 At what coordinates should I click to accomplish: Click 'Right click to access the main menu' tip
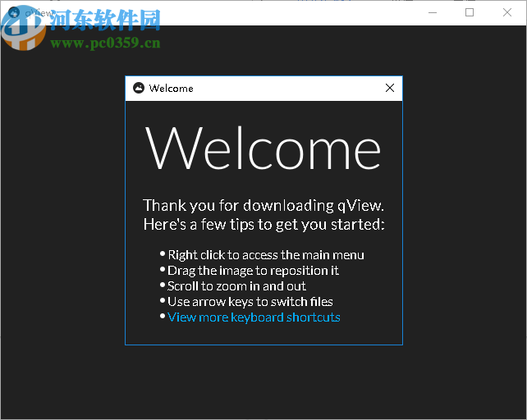click(266, 255)
